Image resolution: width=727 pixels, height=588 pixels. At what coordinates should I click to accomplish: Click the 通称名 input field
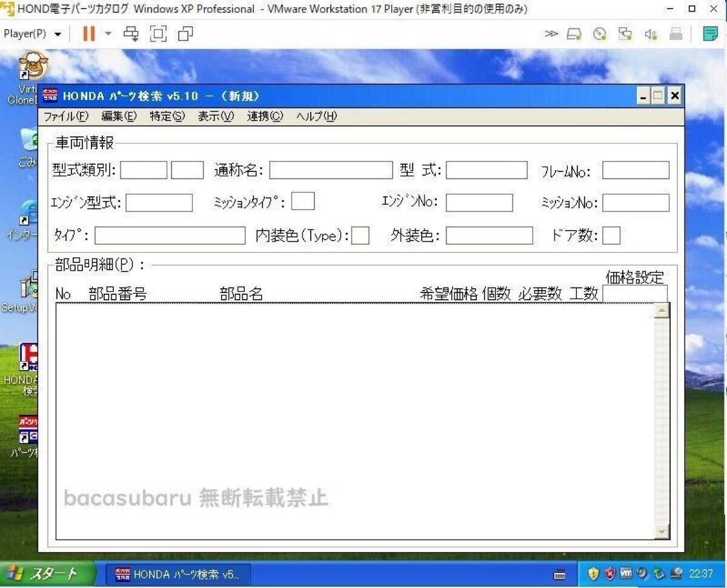(331, 170)
